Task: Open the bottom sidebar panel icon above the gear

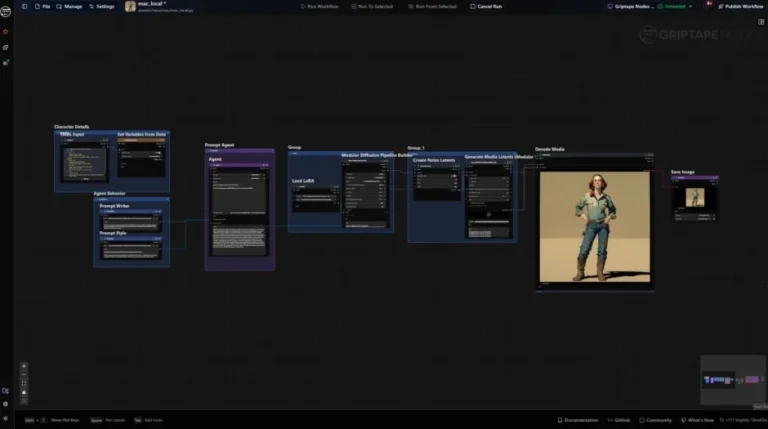Action: [6, 391]
